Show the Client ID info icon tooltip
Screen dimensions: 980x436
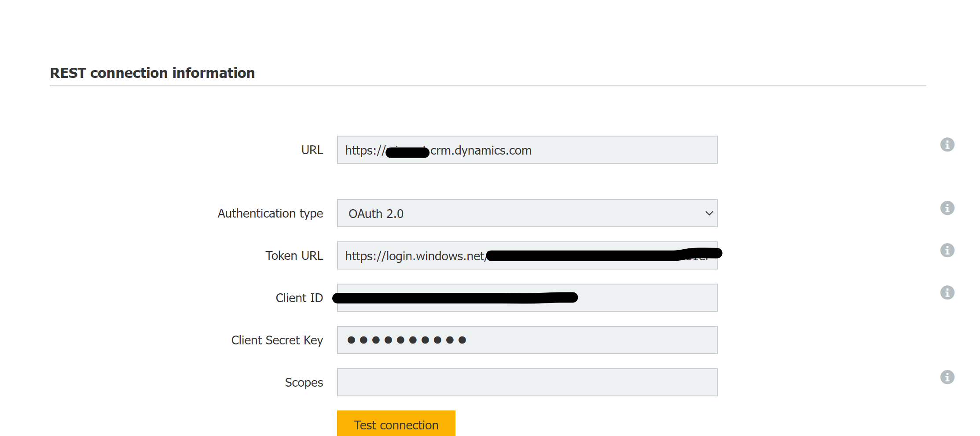(947, 292)
